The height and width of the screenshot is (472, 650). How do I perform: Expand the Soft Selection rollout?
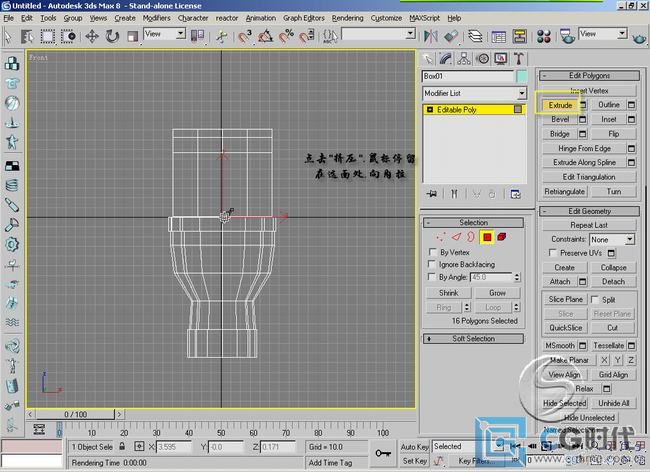pyautogui.click(x=473, y=339)
